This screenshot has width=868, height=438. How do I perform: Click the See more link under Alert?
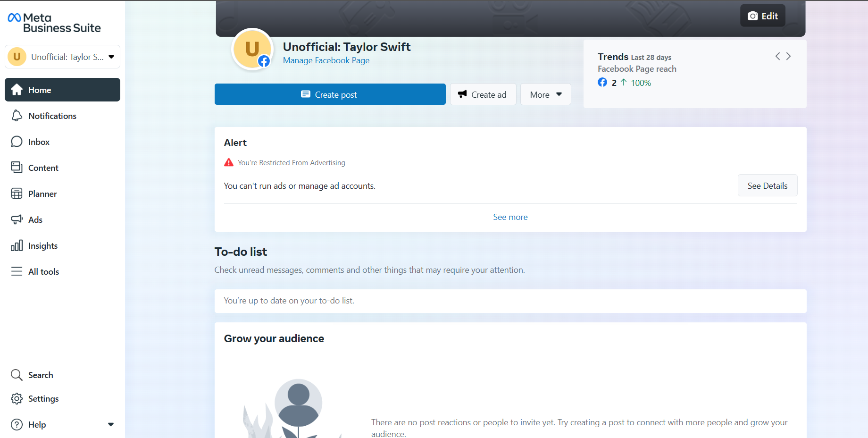click(510, 217)
